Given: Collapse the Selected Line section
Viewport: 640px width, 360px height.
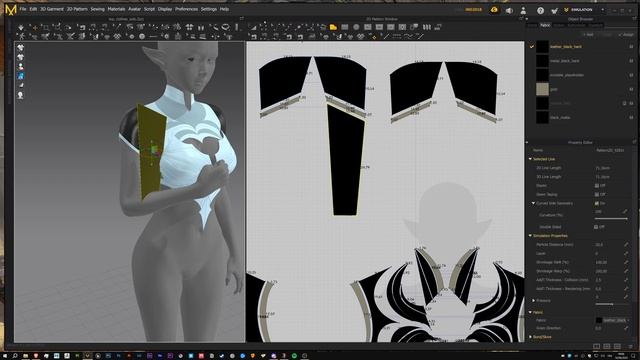Looking at the screenshot, I should coord(530,159).
